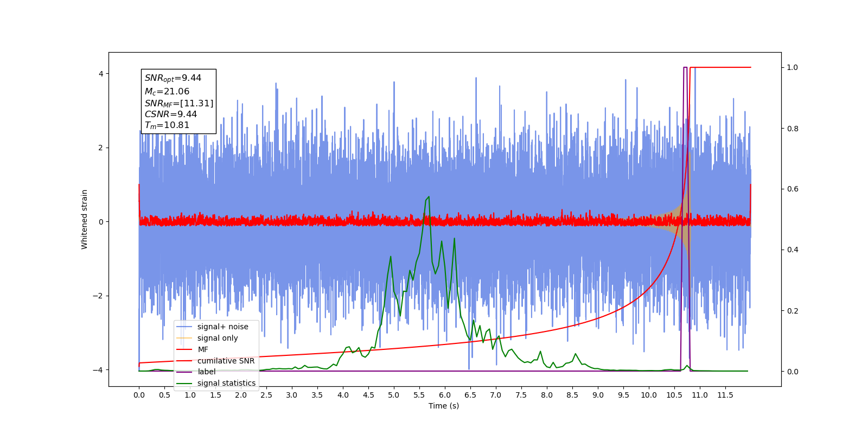Click the purple line swatch for label

coord(184,372)
